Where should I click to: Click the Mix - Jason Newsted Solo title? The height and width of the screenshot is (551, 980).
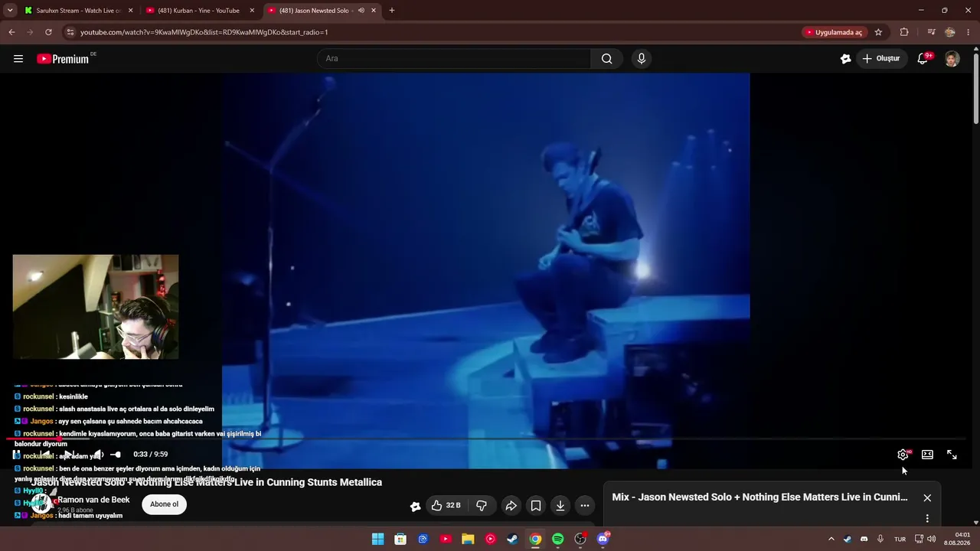coord(759,497)
